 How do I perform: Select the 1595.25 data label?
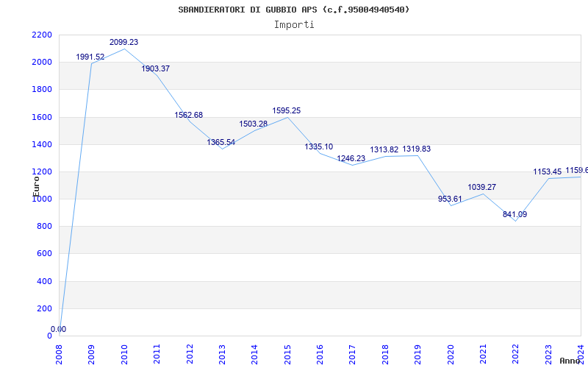[x=287, y=111]
